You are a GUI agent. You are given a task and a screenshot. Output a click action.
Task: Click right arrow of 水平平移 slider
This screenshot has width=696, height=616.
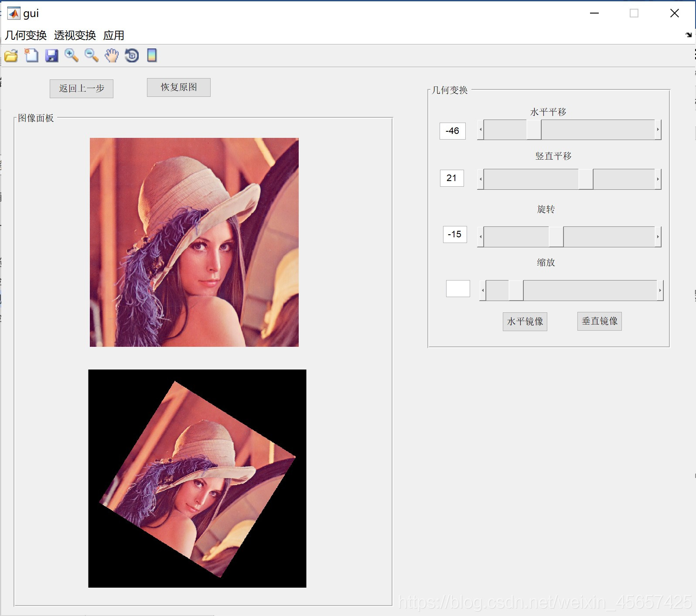[x=658, y=130]
